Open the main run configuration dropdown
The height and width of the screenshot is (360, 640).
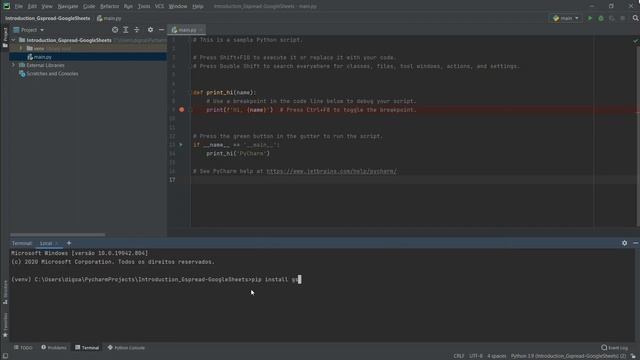pyautogui.click(x=566, y=18)
